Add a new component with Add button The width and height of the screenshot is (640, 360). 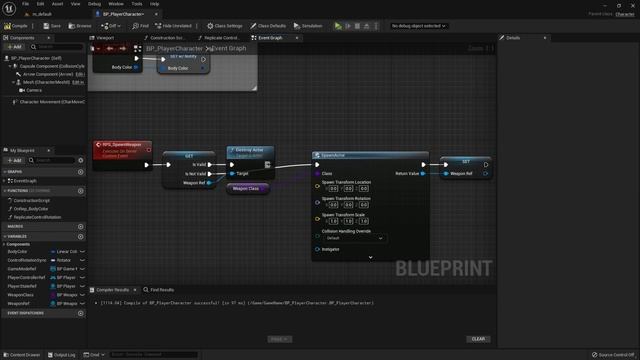(x=14, y=47)
